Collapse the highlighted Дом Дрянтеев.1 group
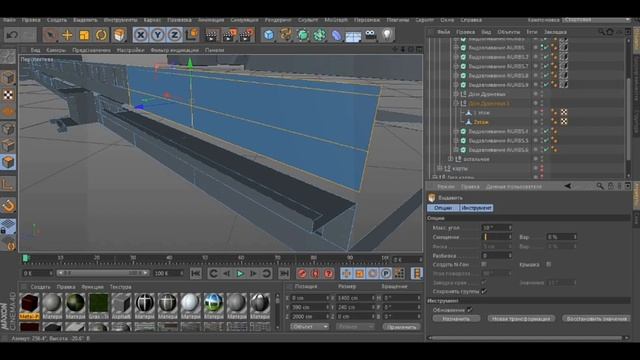The height and width of the screenshot is (360, 640). point(456,103)
